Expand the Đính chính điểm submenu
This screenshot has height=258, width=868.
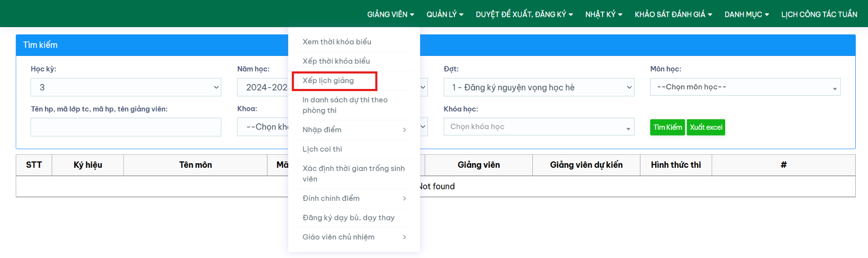[x=354, y=198]
